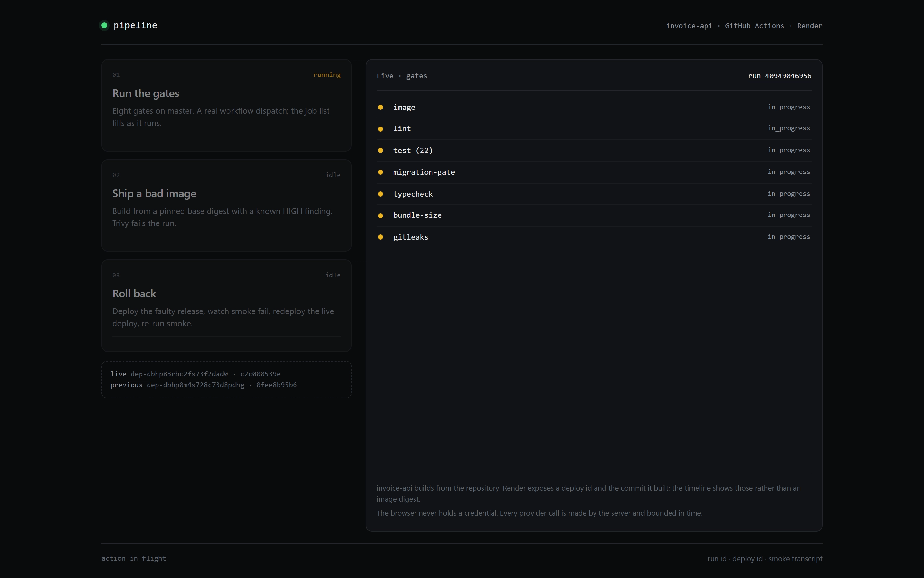Screen dimensions: 924x578
Task: Select the gitleaks gate name
Action: 410,237
